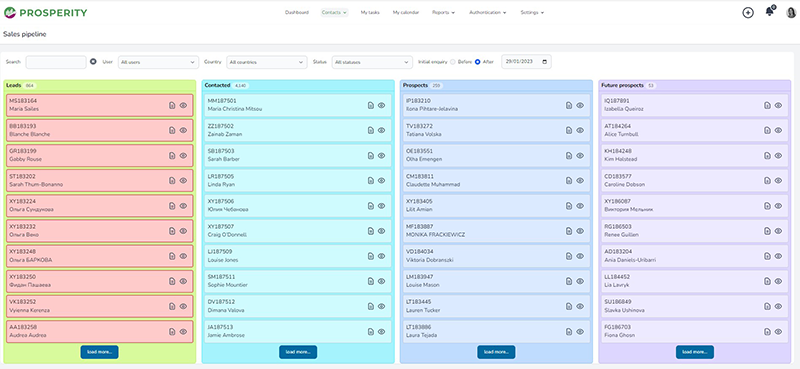The width and height of the screenshot is (800, 369).
Task: Click the eye icon for Slavka Ushinova
Action: pos(778,306)
